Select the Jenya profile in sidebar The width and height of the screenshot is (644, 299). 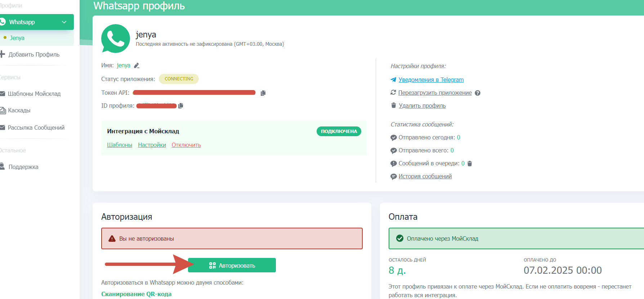17,38
